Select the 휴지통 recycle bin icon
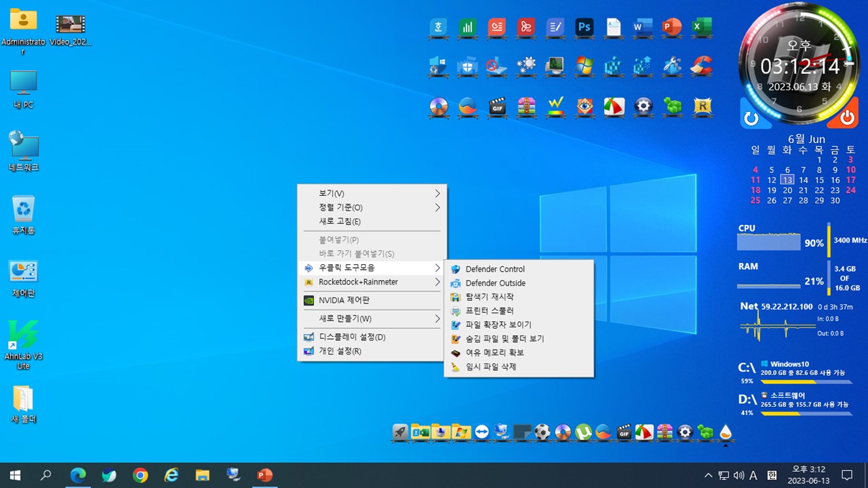Viewport: 868px width, 488px height. [23, 215]
